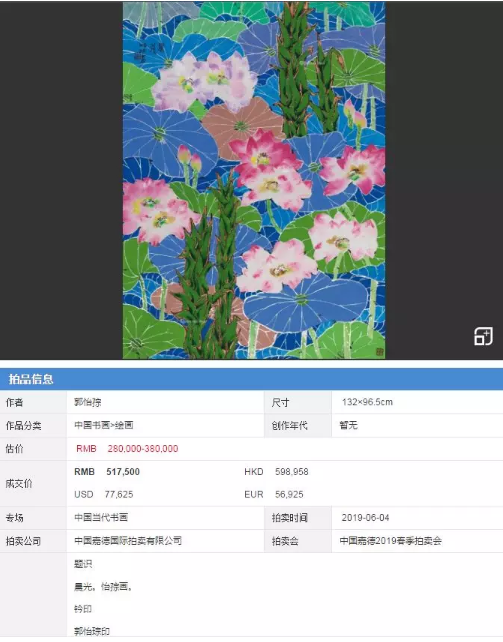Select the seal text 郭怡孮印

coord(92,631)
